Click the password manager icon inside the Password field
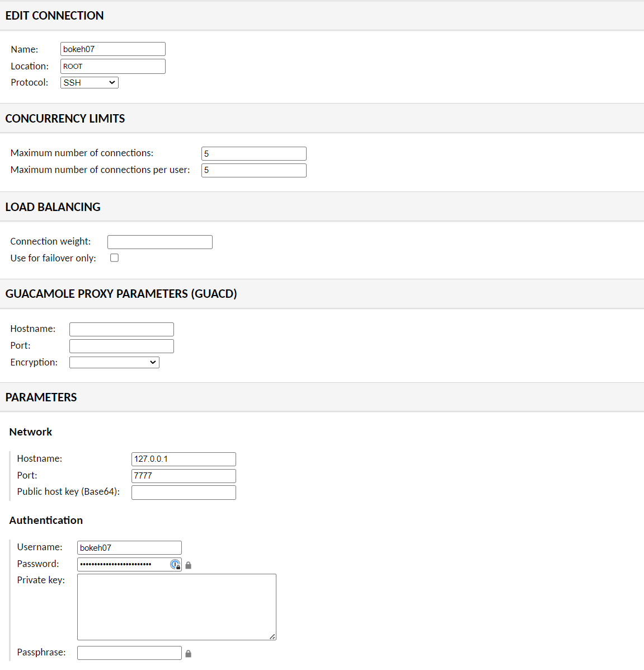The width and height of the screenshot is (644, 670). click(175, 564)
